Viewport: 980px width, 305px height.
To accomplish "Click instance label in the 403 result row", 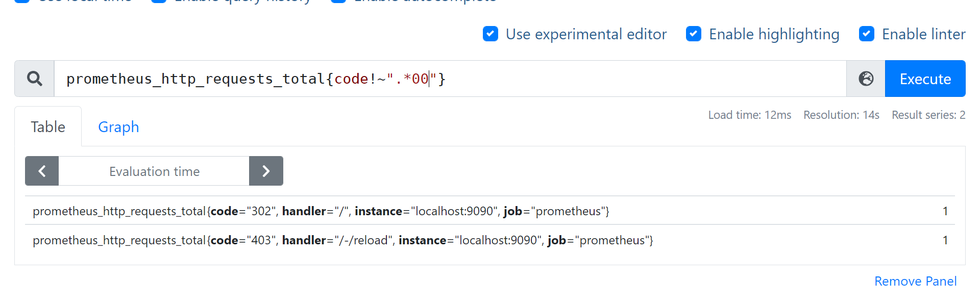I will 469,240.
